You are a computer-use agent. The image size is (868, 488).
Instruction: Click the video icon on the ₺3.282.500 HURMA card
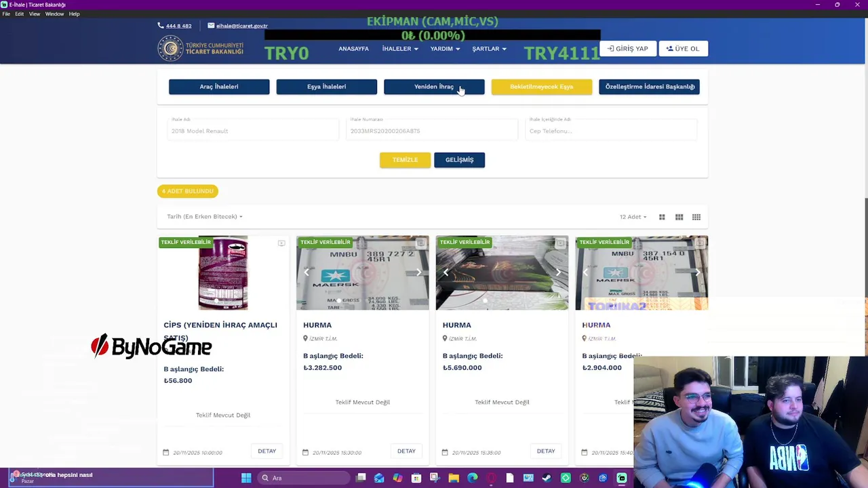(421, 243)
